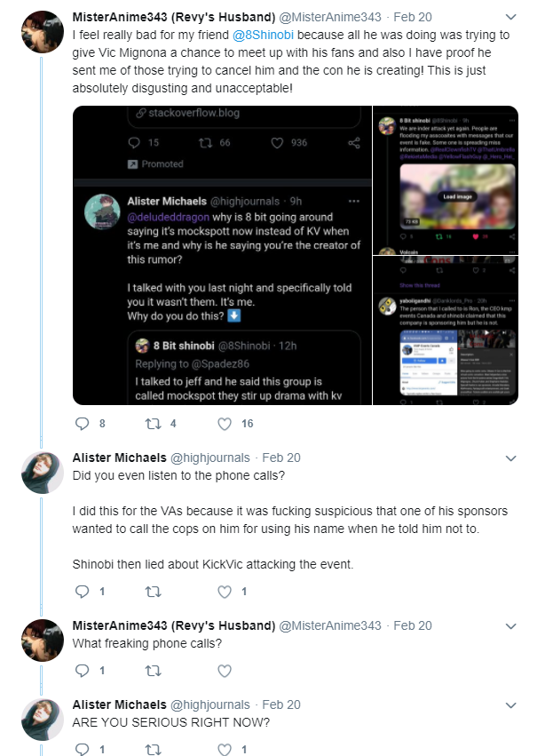Reply to 'What freaking phone calls?' tweet
This screenshot has height=756, width=545.
coord(83,670)
